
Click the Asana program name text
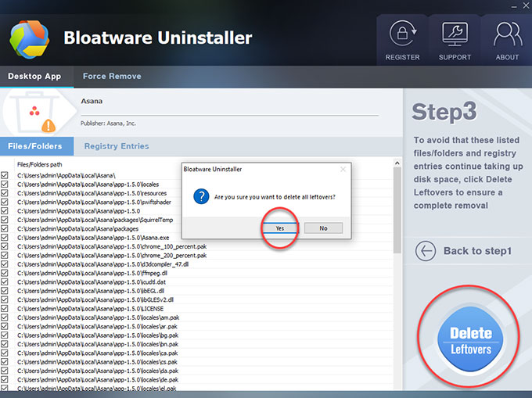pos(92,101)
